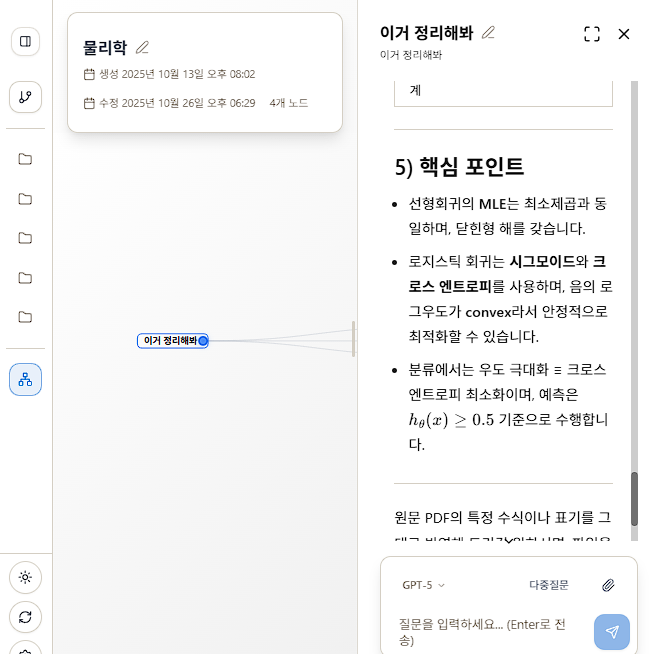
Task: Click the chat panel scrollbar thumb
Action: pos(634,499)
